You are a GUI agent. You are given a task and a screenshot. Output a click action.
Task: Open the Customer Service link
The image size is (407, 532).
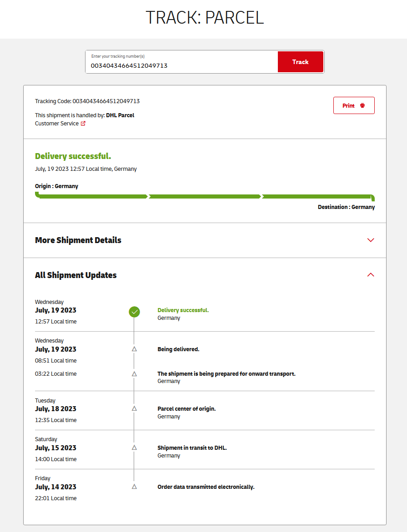click(57, 124)
